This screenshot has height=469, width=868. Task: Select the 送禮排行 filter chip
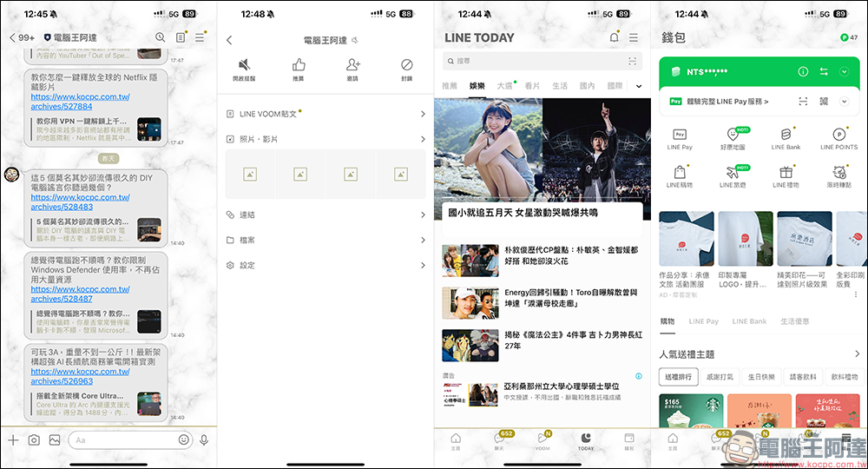(x=678, y=377)
